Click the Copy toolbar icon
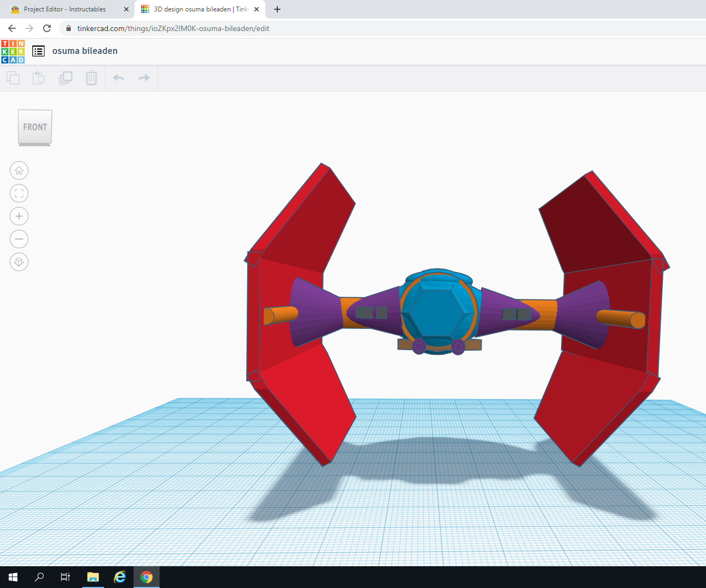This screenshot has width=706, height=588. click(x=13, y=78)
